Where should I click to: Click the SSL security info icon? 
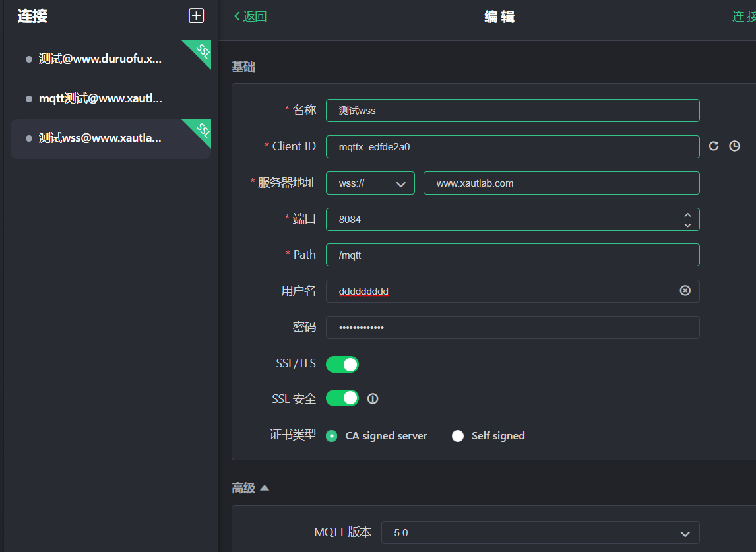(373, 398)
